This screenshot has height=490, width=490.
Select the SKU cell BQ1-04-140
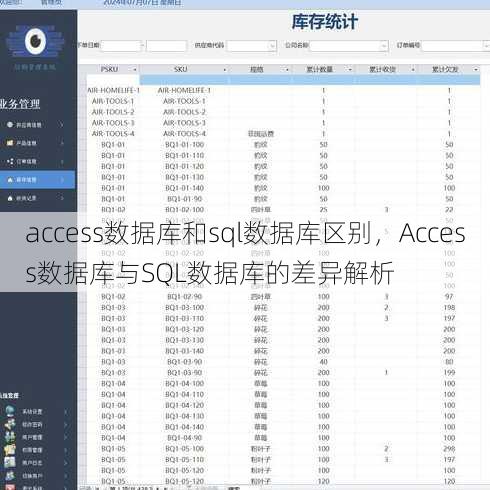(185, 427)
